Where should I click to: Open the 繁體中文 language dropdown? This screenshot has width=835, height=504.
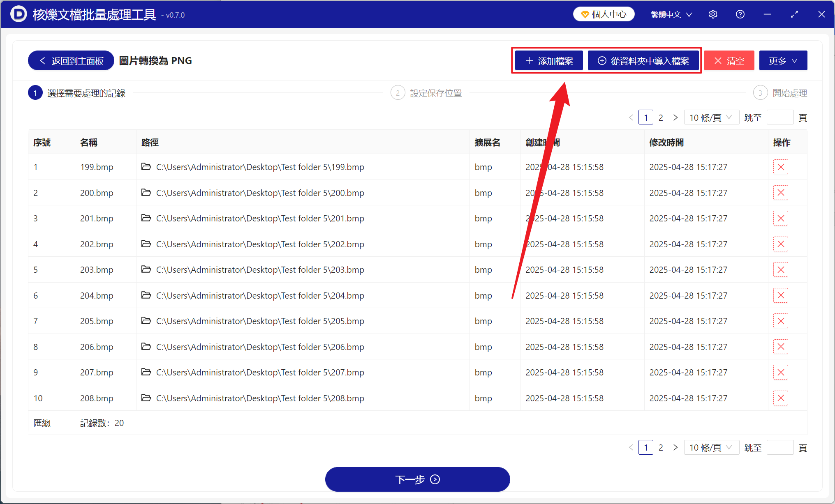(x=671, y=14)
